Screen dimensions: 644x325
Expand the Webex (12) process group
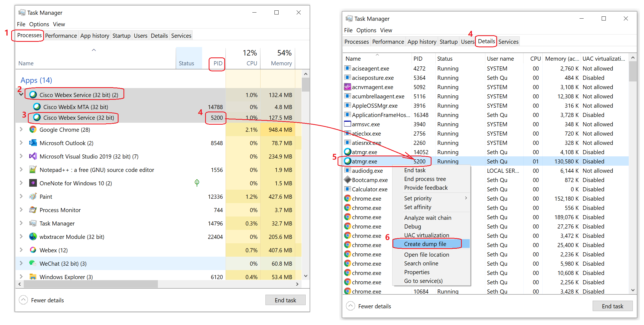click(x=21, y=250)
